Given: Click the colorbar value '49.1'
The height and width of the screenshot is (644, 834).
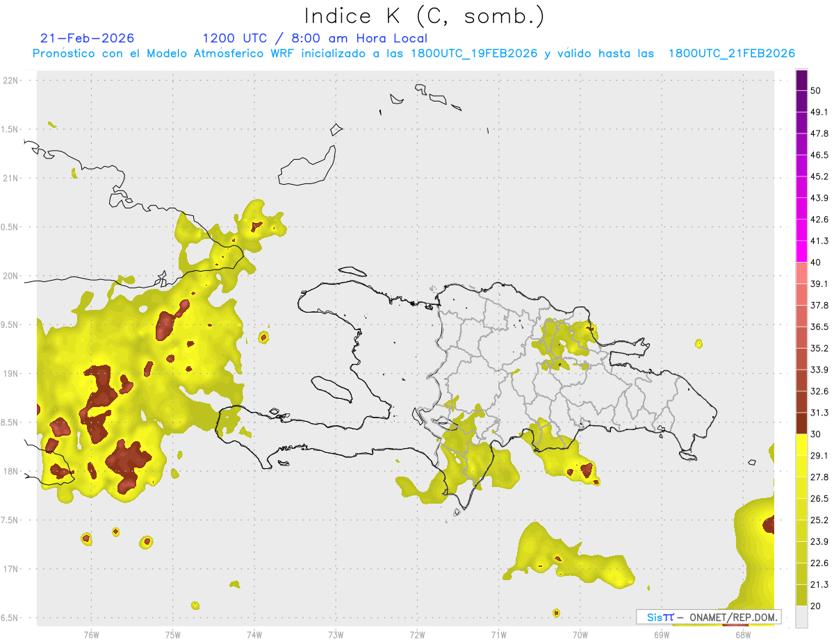Looking at the screenshot, I should (x=819, y=112).
